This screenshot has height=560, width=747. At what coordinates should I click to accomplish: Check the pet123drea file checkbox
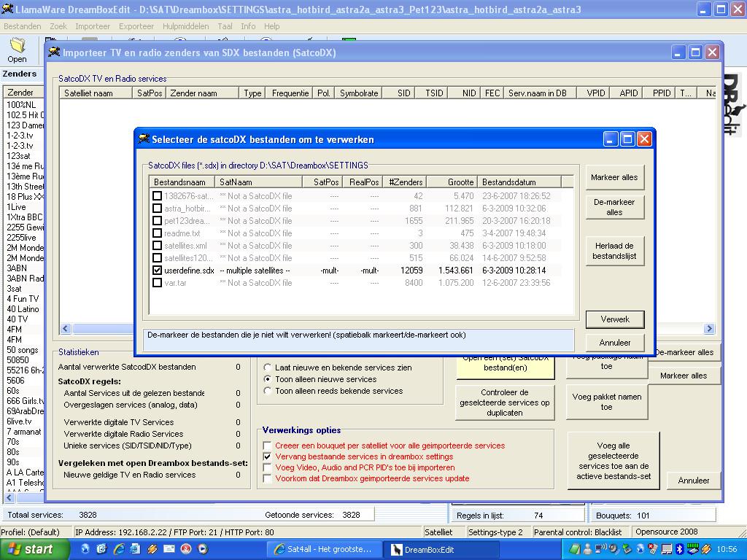pos(158,220)
